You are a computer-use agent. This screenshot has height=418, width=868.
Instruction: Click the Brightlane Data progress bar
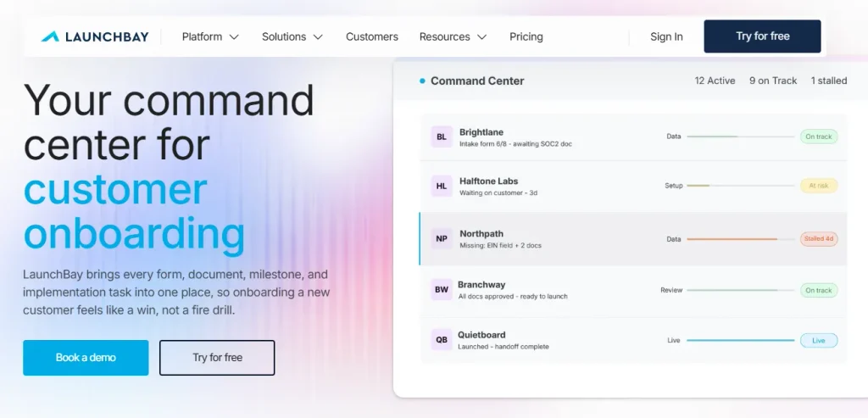point(740,137)
